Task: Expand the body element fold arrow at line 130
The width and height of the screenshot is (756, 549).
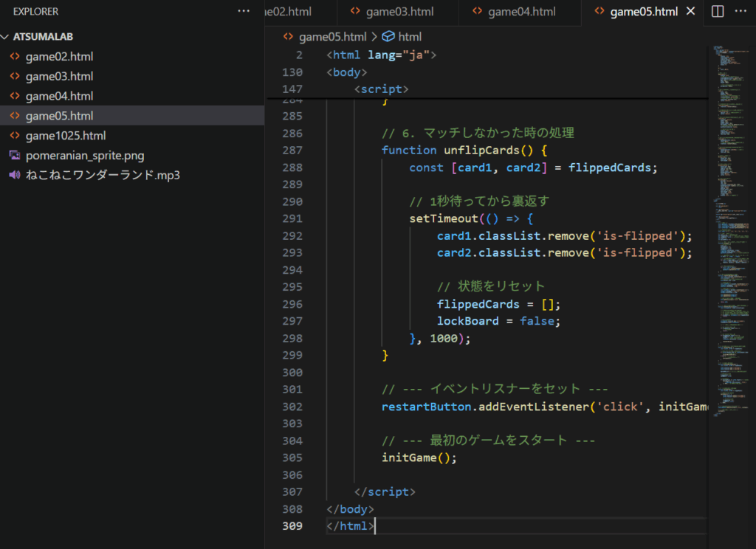Action: click(x=313, y=72)
